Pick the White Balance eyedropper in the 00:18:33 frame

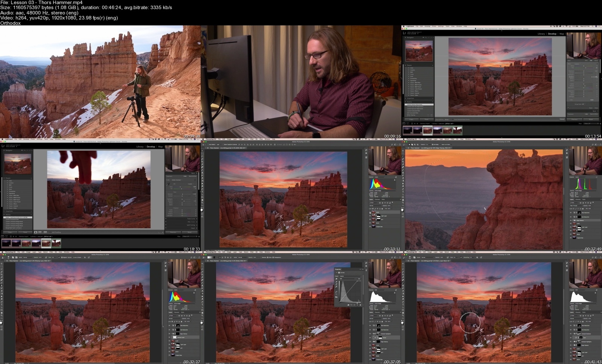pos(168,184)
